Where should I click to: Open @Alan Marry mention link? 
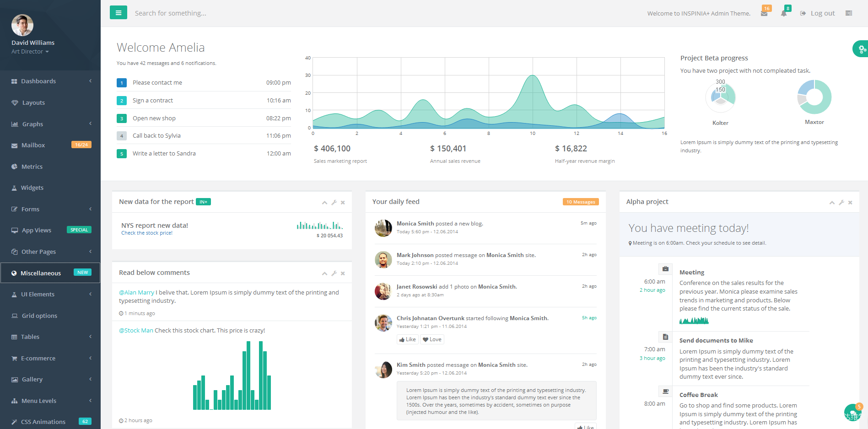point(136,293)
